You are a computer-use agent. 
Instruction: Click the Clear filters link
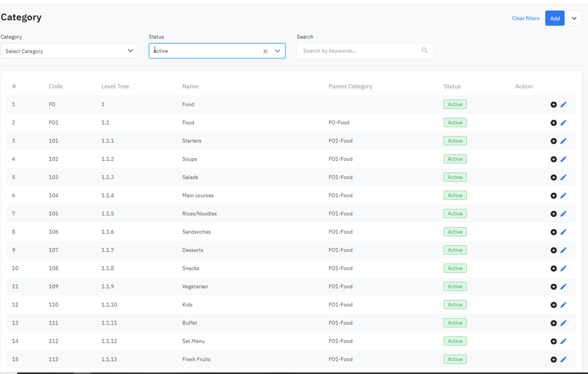(x=526, y=18)
